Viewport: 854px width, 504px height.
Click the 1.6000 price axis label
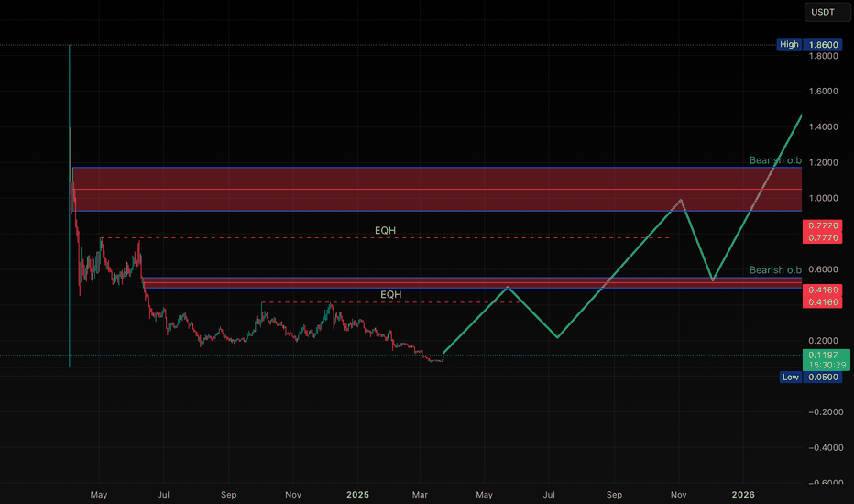[823, 91]
